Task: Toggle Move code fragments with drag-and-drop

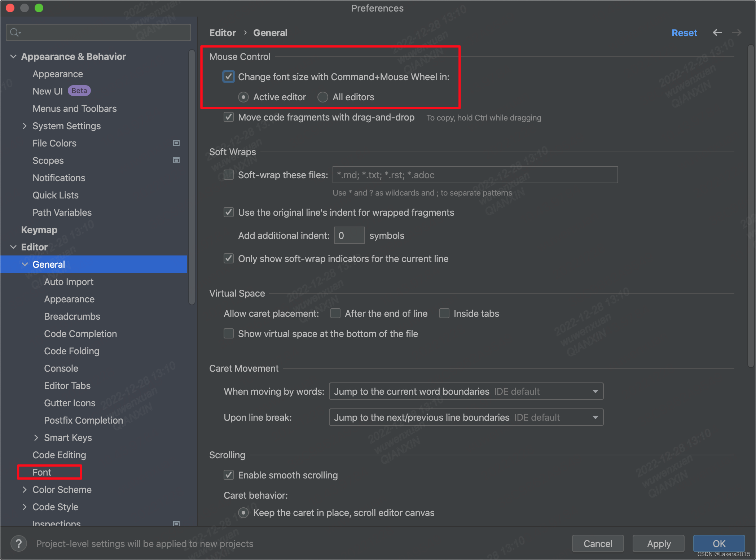Action: [x=229, y=118]
